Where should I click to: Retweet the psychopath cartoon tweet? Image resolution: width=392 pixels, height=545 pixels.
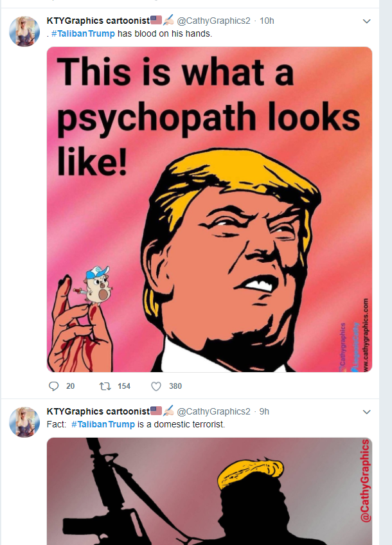click(x=105, y=386)
